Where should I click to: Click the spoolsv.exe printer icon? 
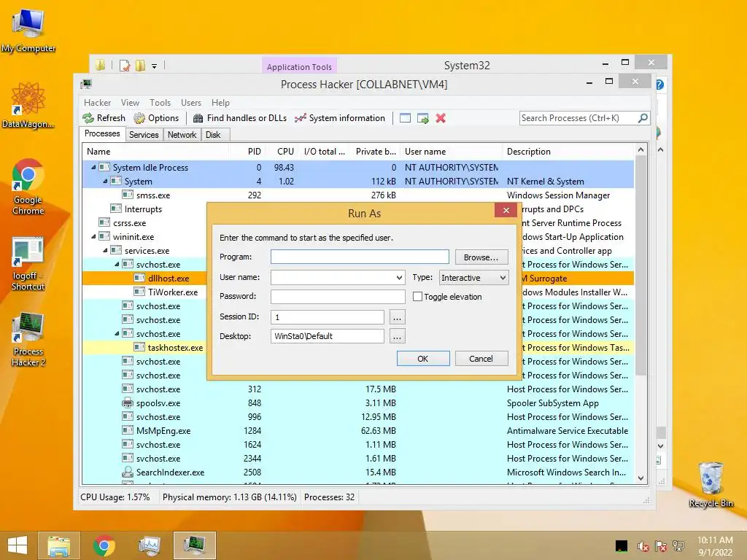click(x=127, y=402)
